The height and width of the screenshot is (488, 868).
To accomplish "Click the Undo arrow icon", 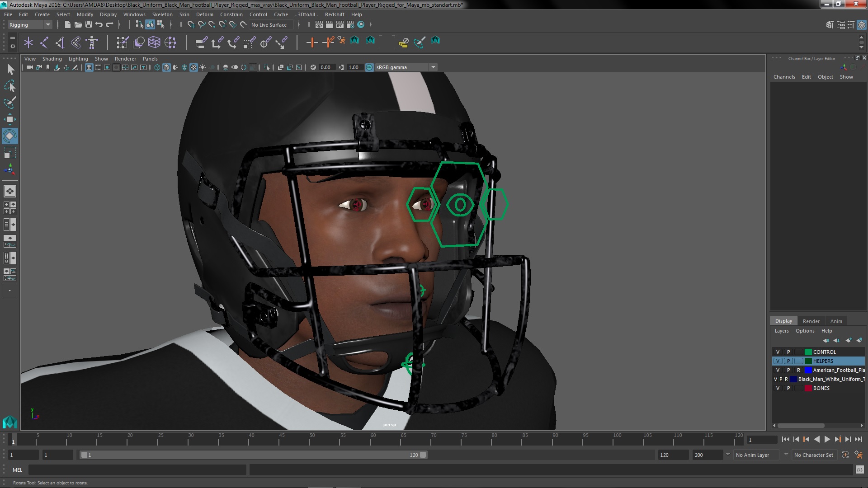I will 99,24.
